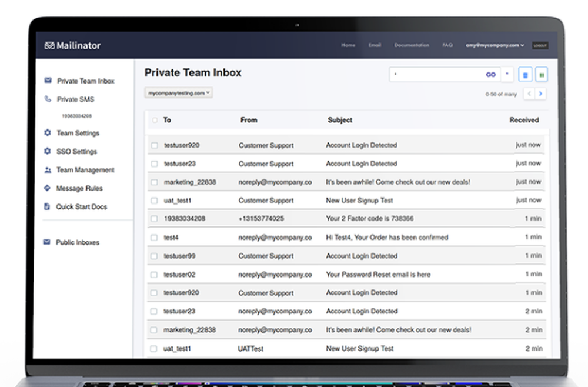Pause inbox with green pause icon
588x387 pixels.
coord(542,75)
